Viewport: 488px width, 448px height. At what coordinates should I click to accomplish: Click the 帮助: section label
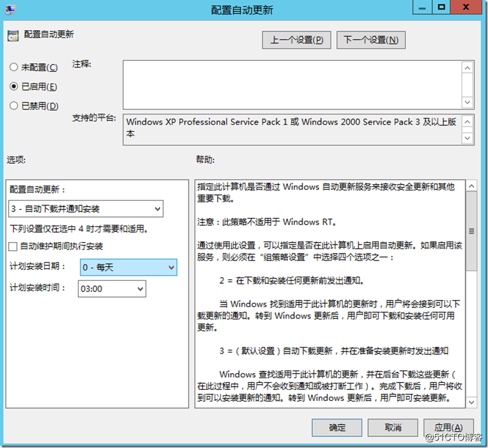[x=205, y=160]
